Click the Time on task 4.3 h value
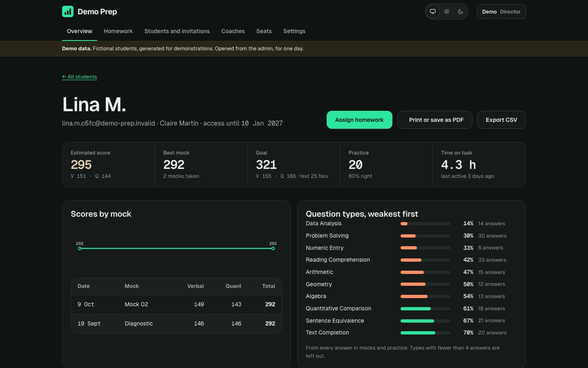 [459, 165]
